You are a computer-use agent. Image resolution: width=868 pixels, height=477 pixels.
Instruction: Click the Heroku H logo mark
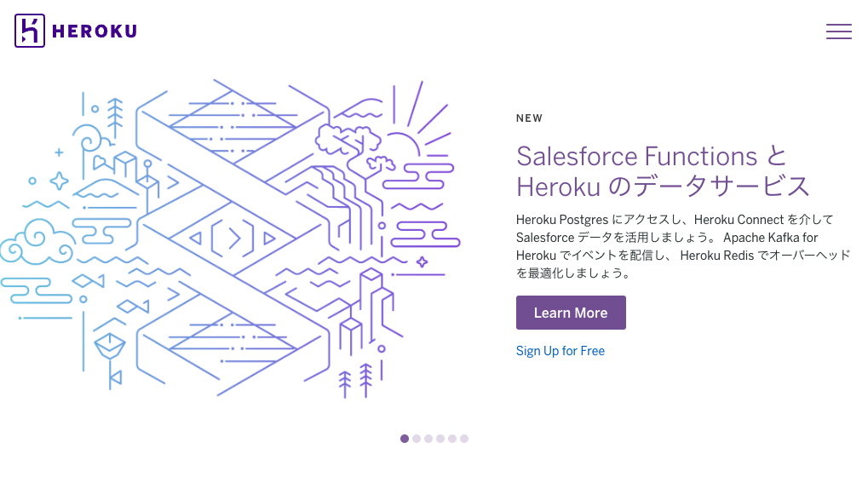[x=30, y=31]
